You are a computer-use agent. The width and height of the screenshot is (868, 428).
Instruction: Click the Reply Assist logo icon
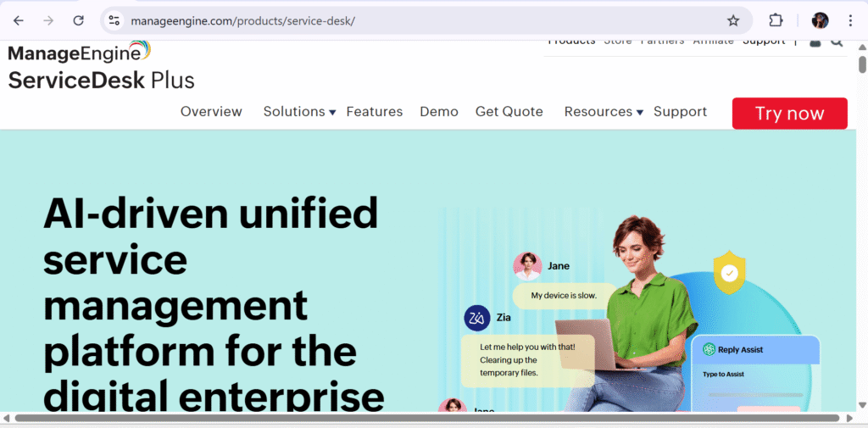coord(709,349)
